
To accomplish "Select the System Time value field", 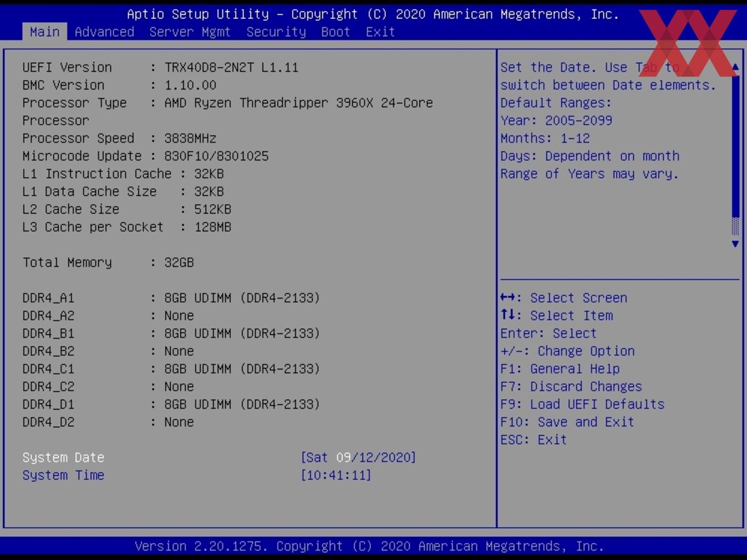I will (336, 475).
